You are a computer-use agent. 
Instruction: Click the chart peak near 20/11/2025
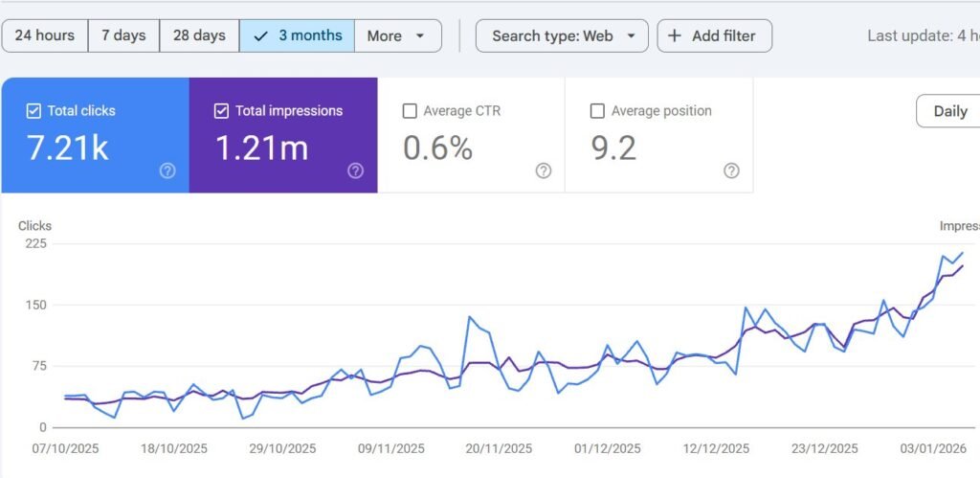[469, 317]
